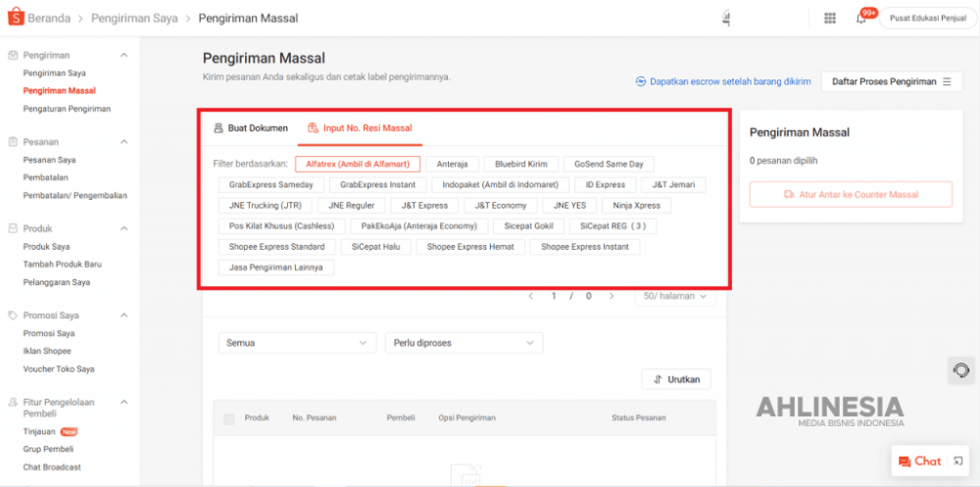Filter by SiCepat Halu

pos(375,246)
